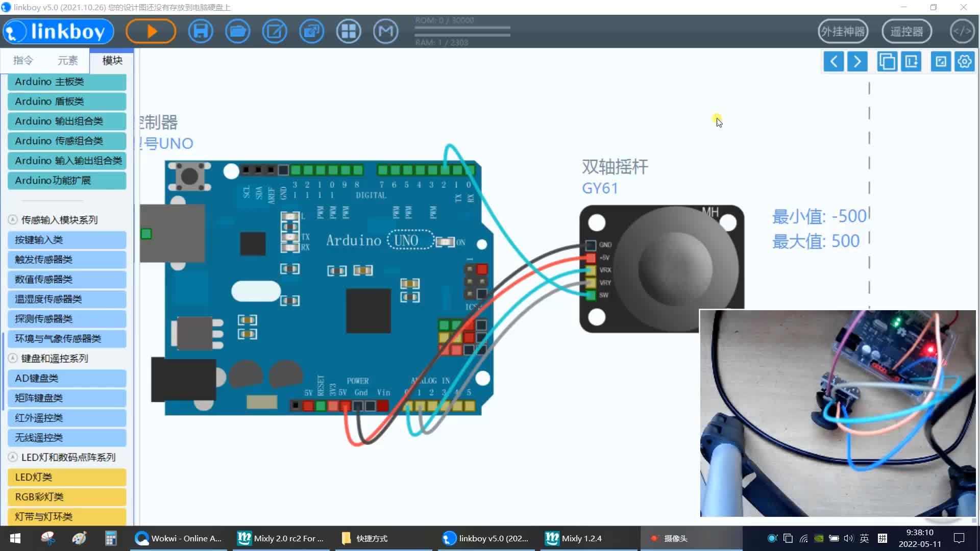The height and width of the screenshot is (551, 980).
Task: Open Arduino 输出组合类 category
Action: tap(67, 121)
